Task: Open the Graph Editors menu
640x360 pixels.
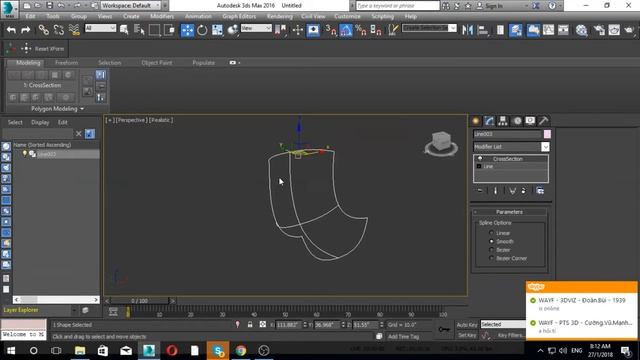Action: pos(239,16)
